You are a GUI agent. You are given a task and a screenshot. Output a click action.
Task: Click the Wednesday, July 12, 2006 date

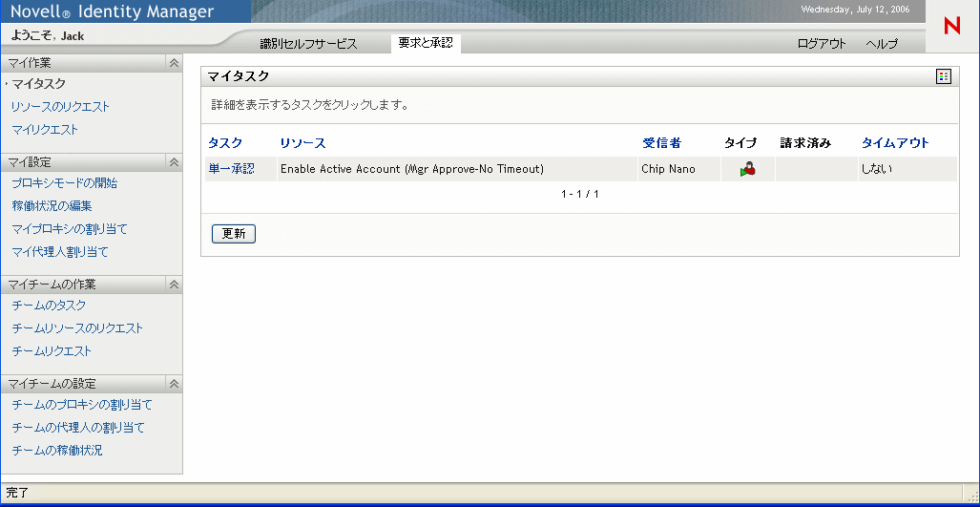pos(856,10)
